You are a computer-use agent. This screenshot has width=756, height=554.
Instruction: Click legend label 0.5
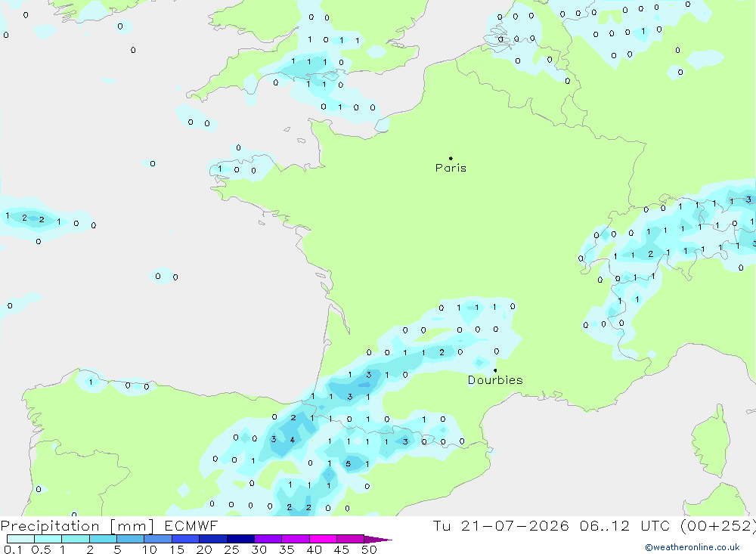pyautogui.click(x=41, y=549)
